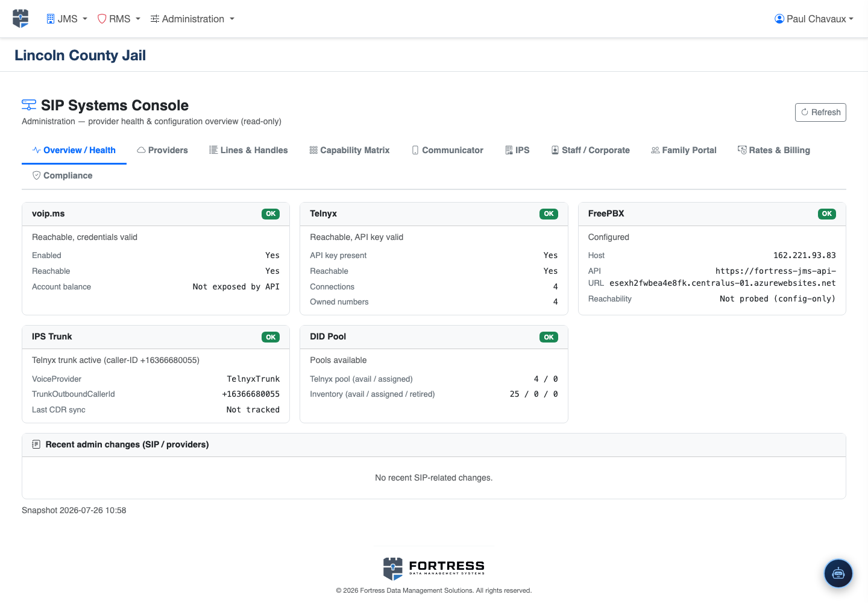The width and height of the screenshot is (868, 603).
Task: Click the FreePBX API URL value
Action: pyautogui.click(x=723, y=277)
